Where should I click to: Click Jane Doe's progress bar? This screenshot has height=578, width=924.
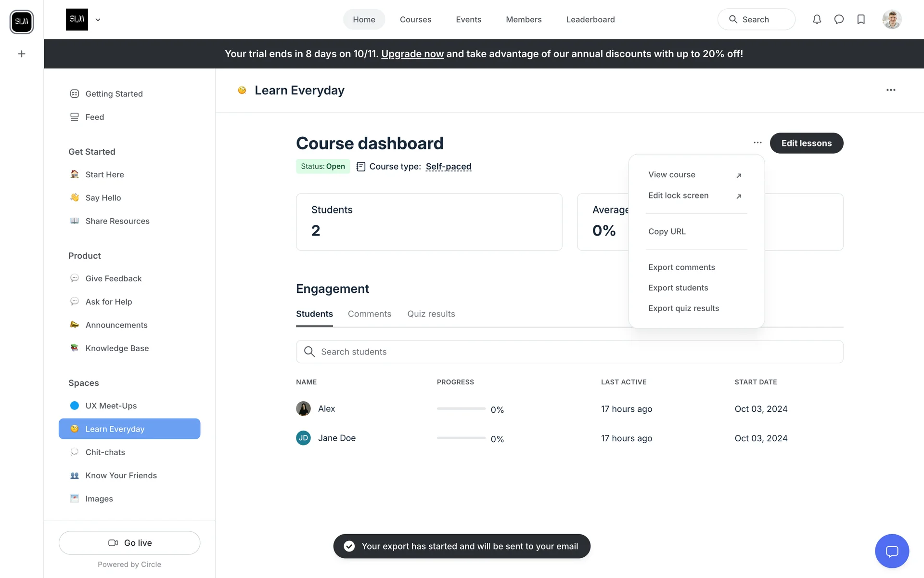click(461, 438)
